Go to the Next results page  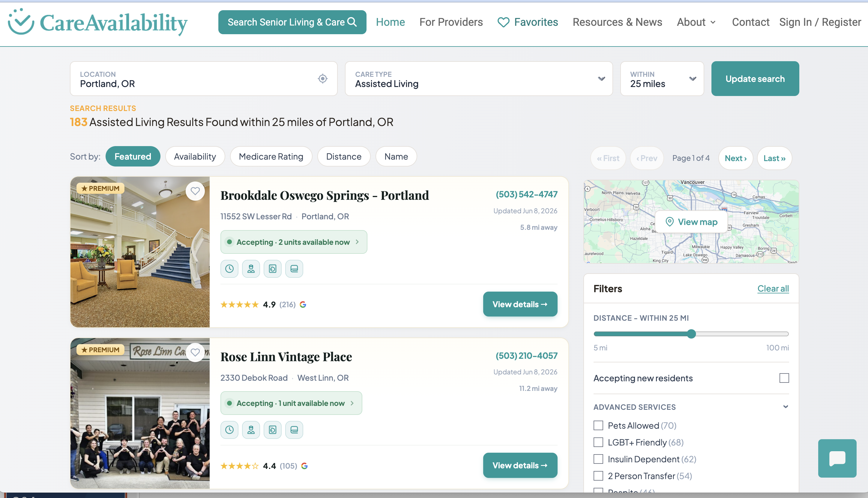(x=736, y=158)
